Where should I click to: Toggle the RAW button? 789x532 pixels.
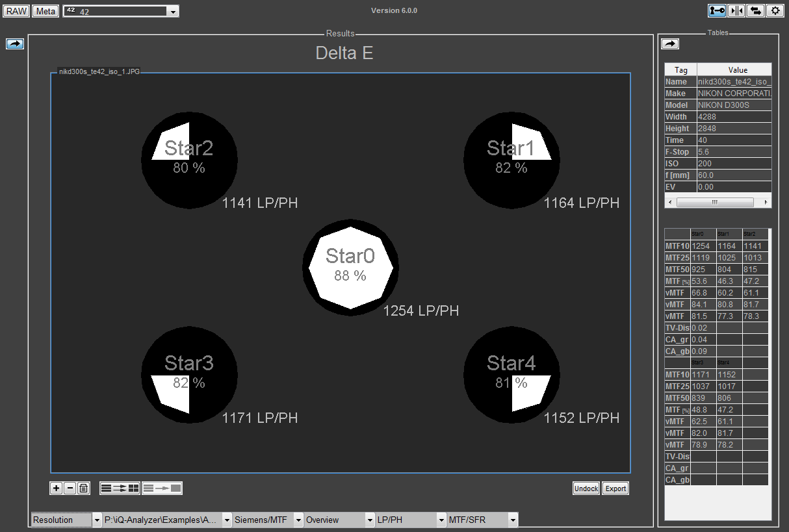click(16, 11)
